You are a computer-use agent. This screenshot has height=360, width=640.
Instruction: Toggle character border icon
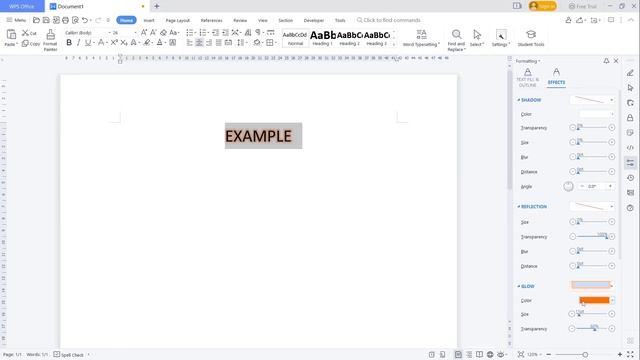coord(173,42)
